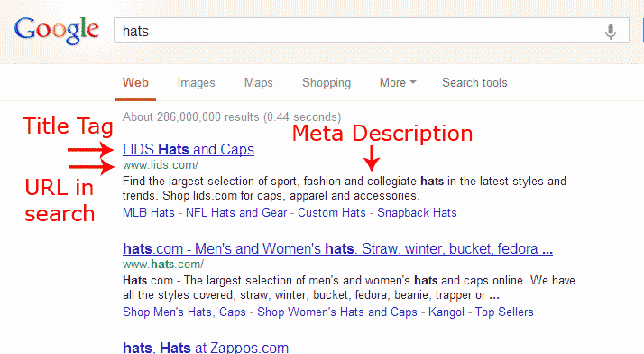Viewport: 644px width, 354px height.
Task: Click the Google logo
Action: pos(57,30)
